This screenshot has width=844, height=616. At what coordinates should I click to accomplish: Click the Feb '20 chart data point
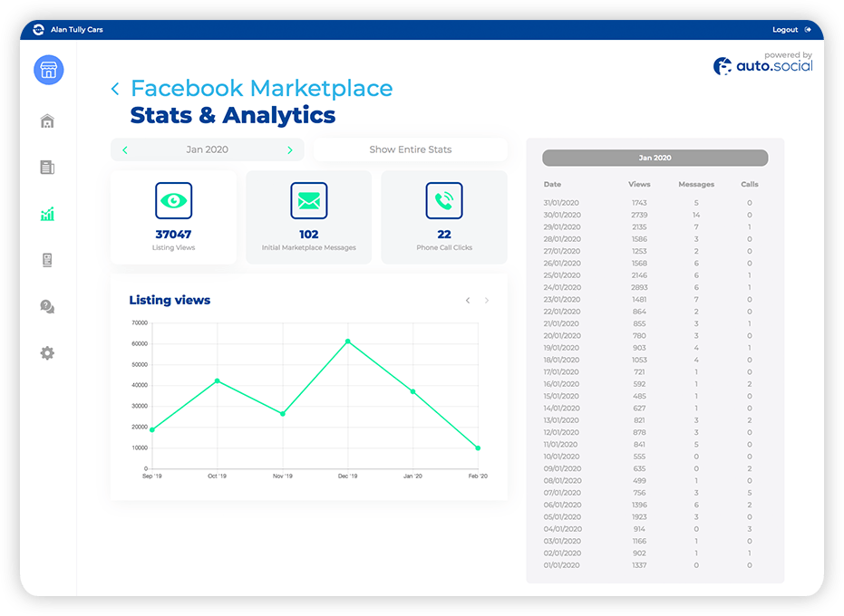478,448
